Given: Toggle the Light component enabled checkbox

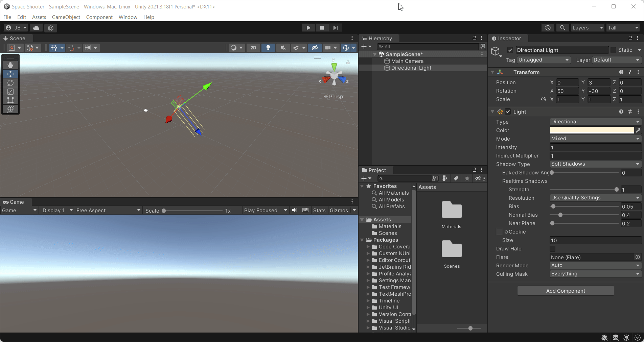Looking at the screenshot, I should pyautogui.click(x=508, y=112).
